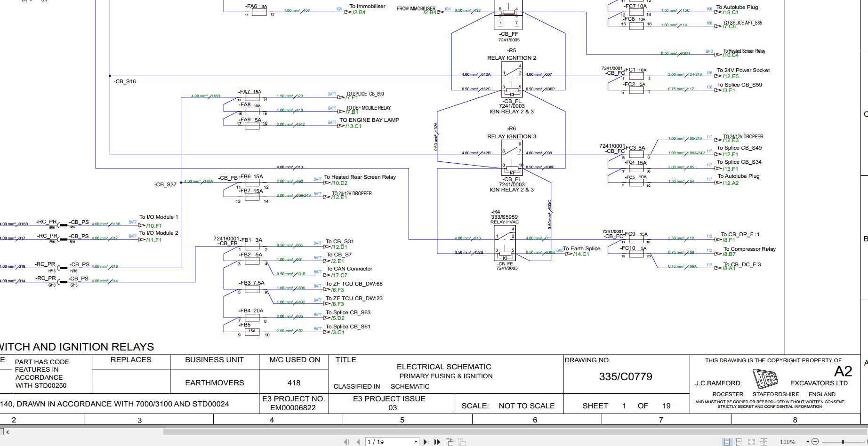Click the zoom out minus button
Image resolution: width=868 pixels, height=446 pixels.
click(815, 442)
